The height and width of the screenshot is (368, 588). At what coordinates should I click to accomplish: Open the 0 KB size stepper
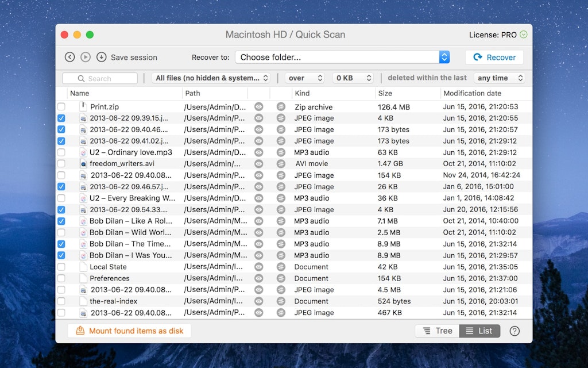point(353,78)
